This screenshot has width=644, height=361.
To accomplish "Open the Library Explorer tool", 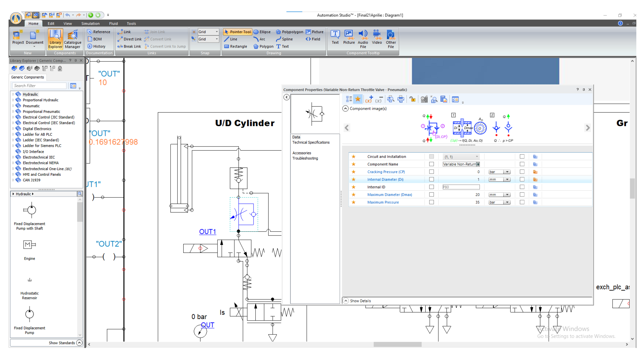I will click(55, 39).
